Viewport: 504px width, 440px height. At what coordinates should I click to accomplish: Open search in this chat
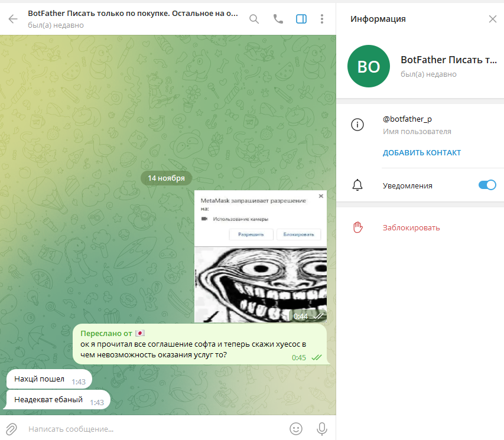(x=254, y=19)
